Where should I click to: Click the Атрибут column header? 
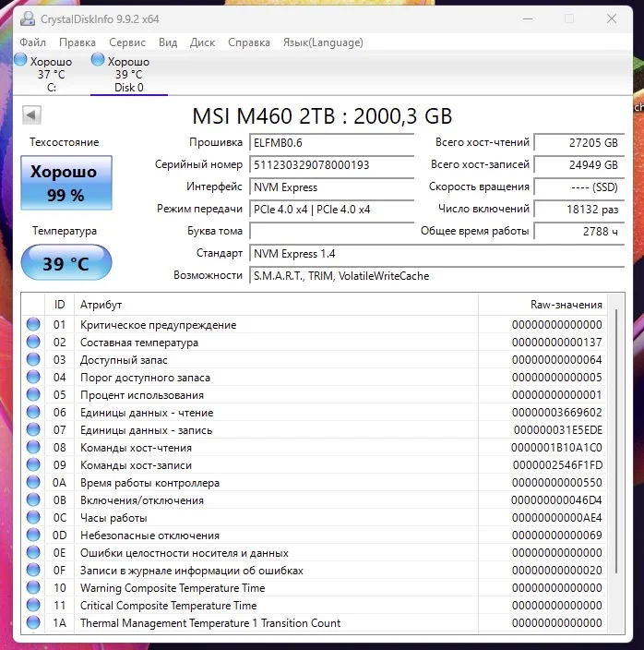point(276,305)
